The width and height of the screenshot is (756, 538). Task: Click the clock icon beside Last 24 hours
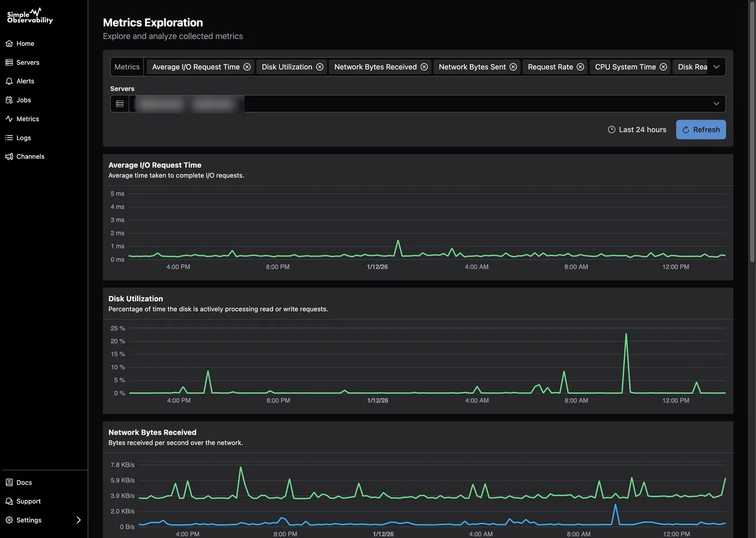point(611,130)
